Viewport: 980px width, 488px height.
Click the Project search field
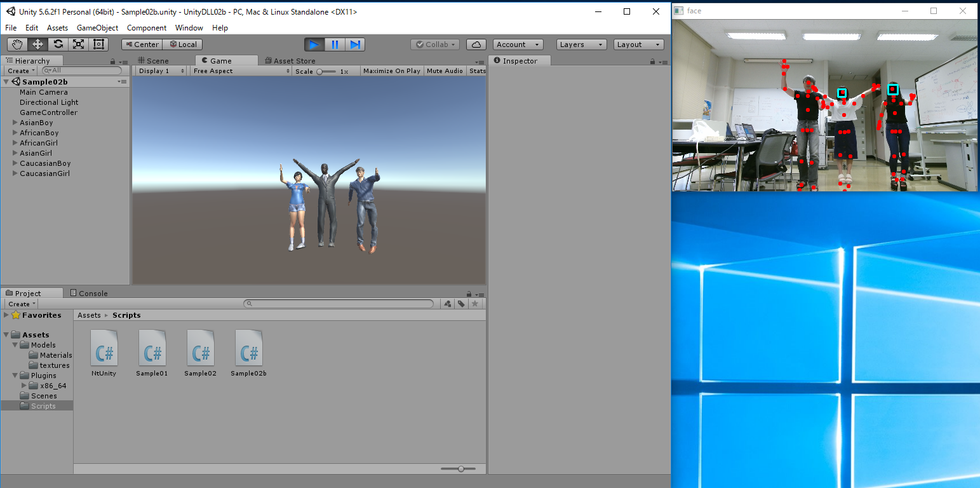tap(340, 304)
